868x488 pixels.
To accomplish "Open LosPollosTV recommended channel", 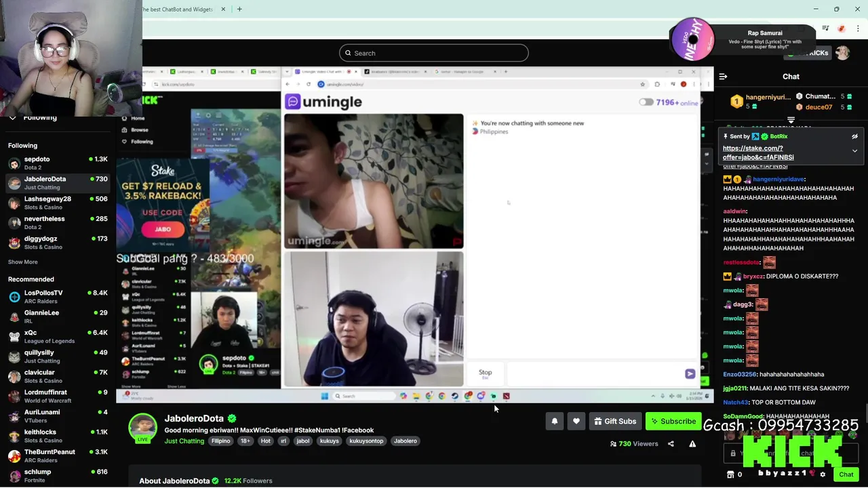I will [58, 297].
